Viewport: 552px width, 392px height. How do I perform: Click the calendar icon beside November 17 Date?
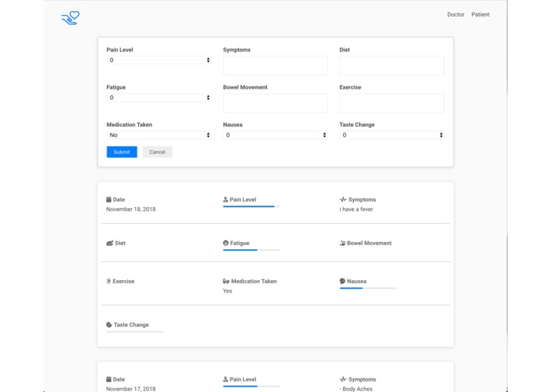click(109, 379)
